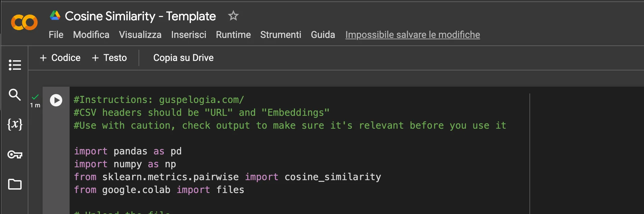The height and width of the screenshot is (214, 644).
Task: Open the Strumenti menu
Action: point(281,35)
